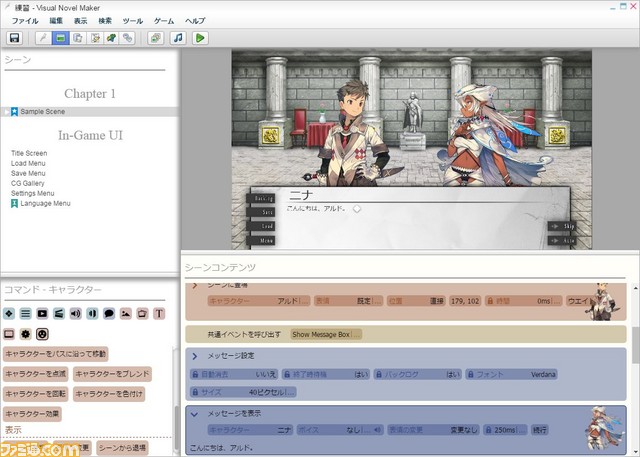Expand the シーンに登場 command block chevron
The height and width of the screenshot is (457, 640).
coord(195,286)
